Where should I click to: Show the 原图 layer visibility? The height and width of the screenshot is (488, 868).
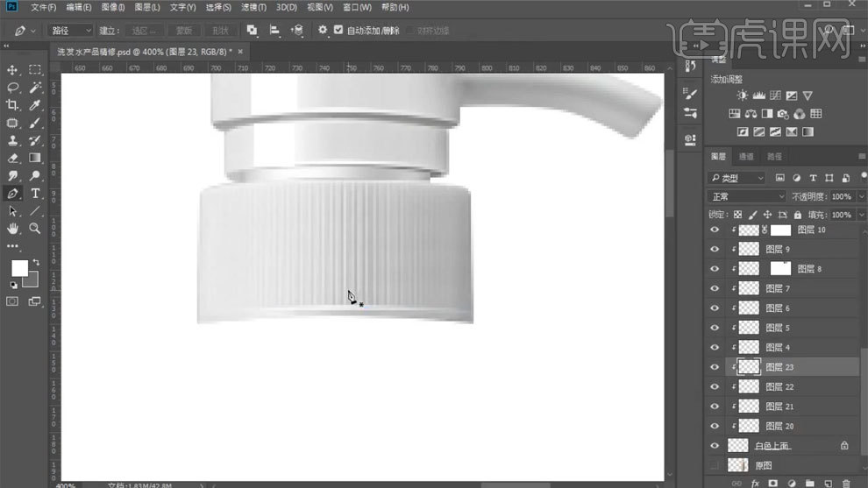coord(715,465)
